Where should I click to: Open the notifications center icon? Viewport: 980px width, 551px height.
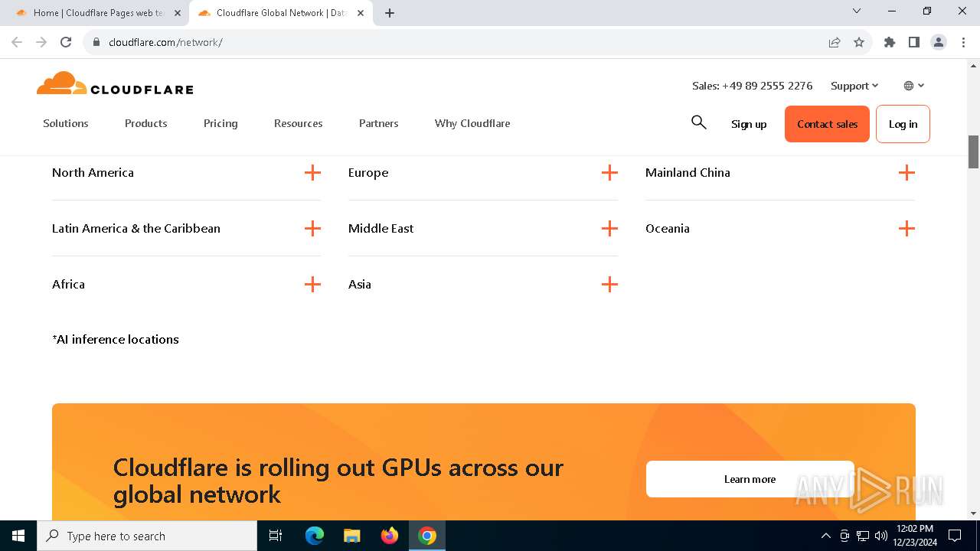tap(955, 536)
